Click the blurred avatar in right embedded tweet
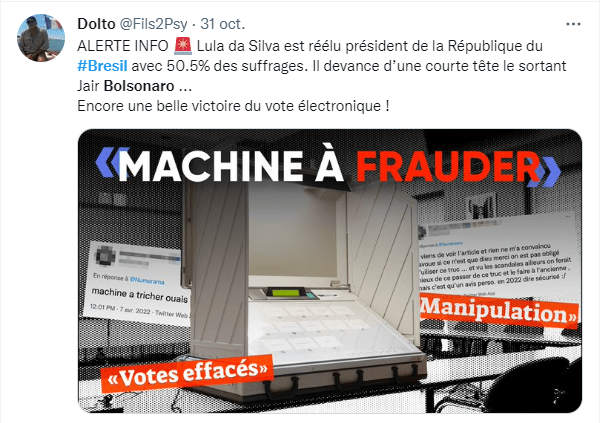Image resolution: width=611 pixels, height=423 pixels. click(x=422, y=233)
